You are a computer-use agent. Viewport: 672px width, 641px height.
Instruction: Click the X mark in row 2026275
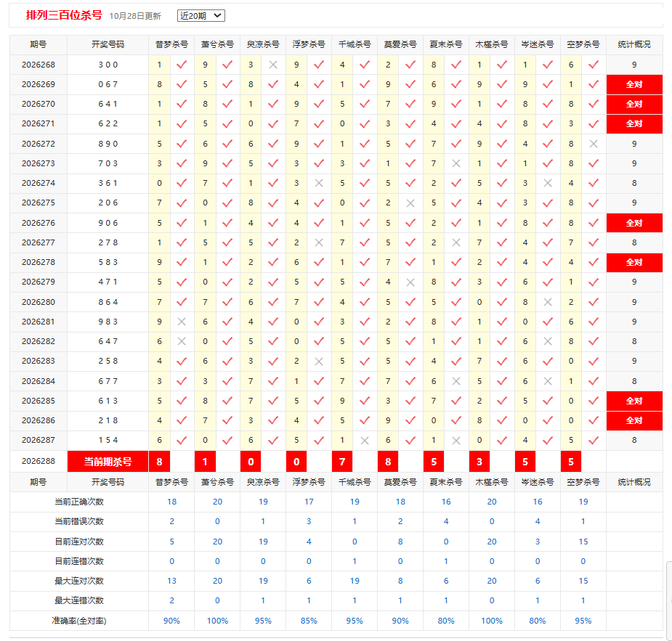tap(410, 203)
